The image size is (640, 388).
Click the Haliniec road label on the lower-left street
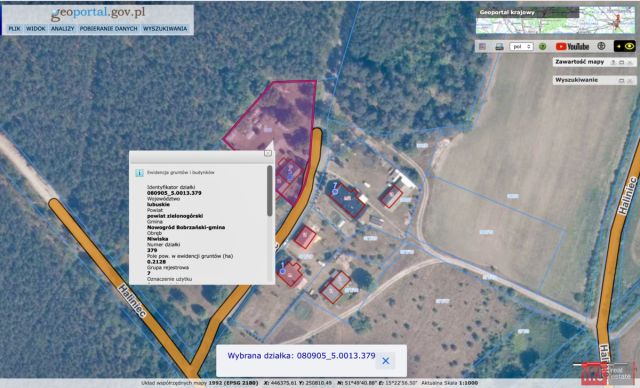[x=132, y=301]
